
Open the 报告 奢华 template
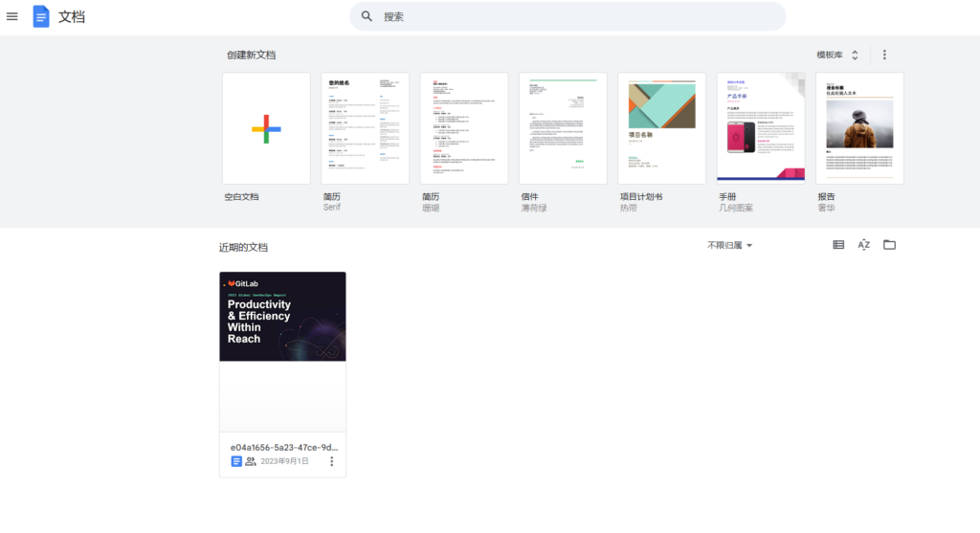[x=859, y=128]
